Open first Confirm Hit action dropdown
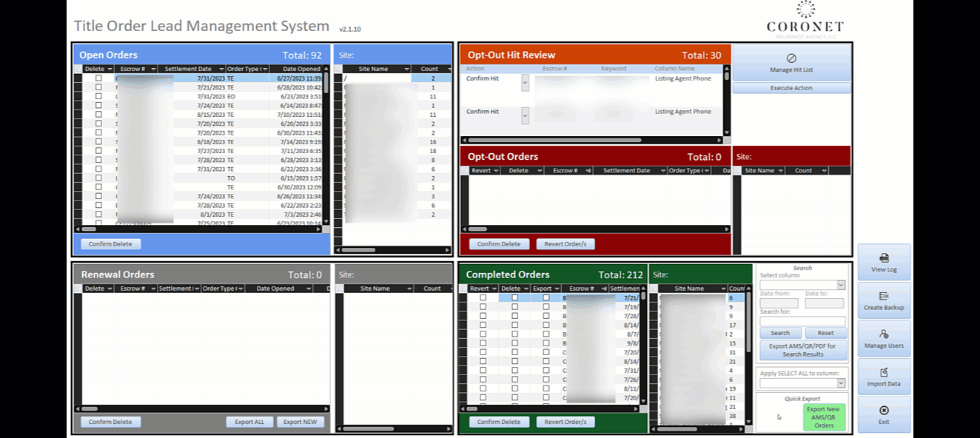Screen dimensions: 980x438 pyautogui.click(x=526, y=82)
